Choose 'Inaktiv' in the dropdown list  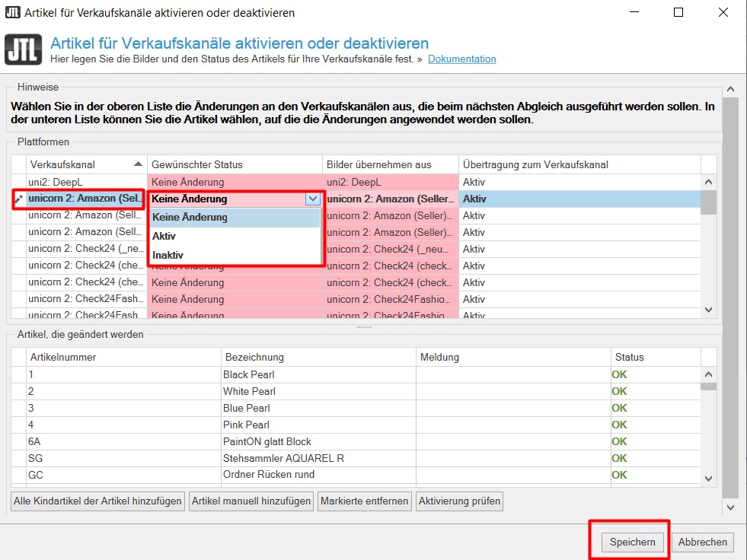click(235, 255)
